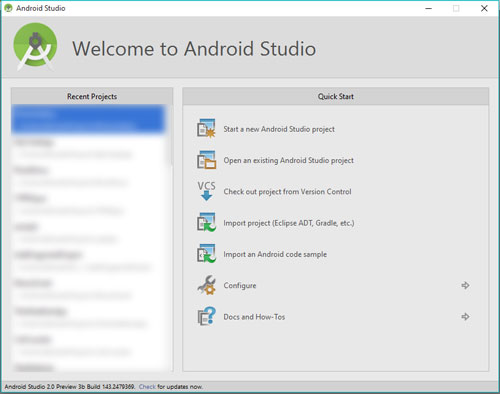500x394 pixels.
Task: Check out project from Version Control
Action: point(287,192)
